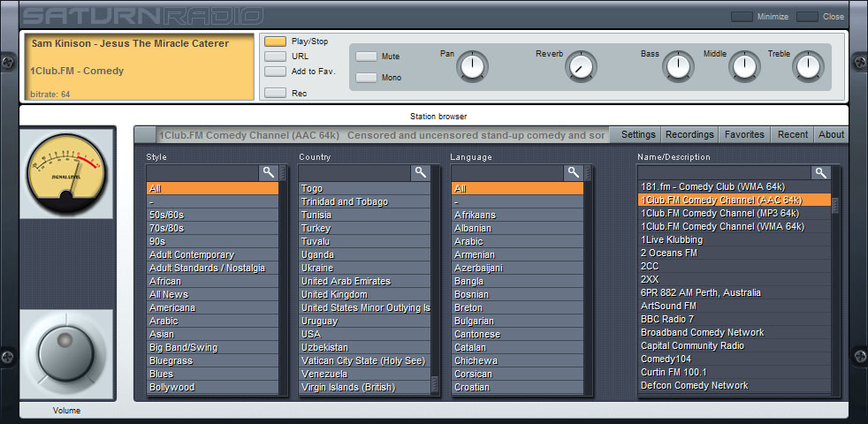Show the Recordings tab
Image resolution: width=868 pixels, height=424 pixels.
[x=689, y=135]
